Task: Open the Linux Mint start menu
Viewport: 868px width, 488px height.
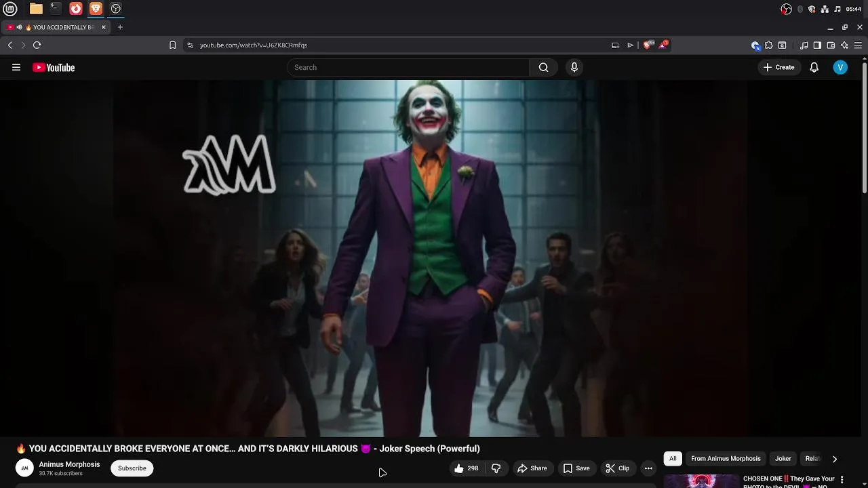Action: (x=10, y=9)
